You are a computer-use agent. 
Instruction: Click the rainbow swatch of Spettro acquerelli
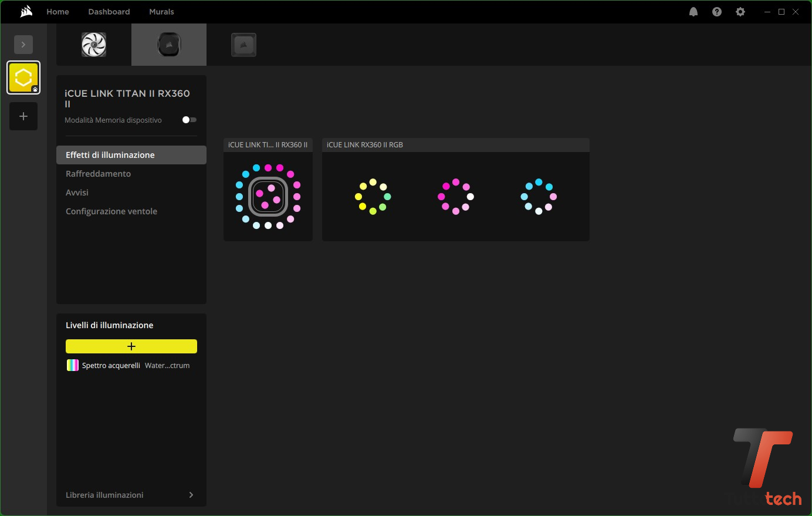[x=73, y=365]
